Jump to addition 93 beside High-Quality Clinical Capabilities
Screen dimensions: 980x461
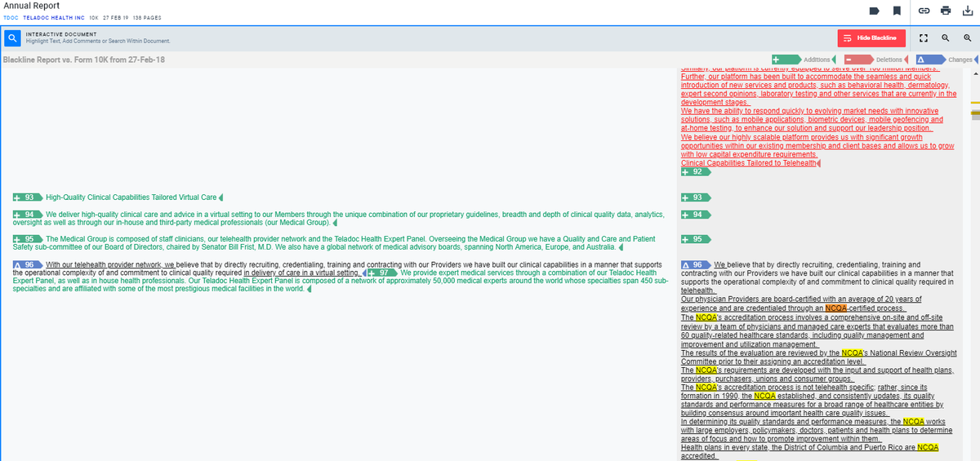point(28,197)
